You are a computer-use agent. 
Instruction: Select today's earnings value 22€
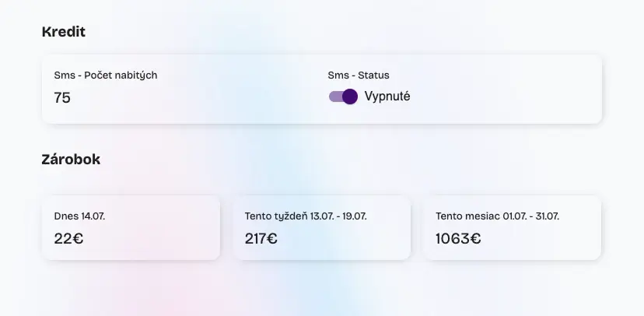pos(68,239)
